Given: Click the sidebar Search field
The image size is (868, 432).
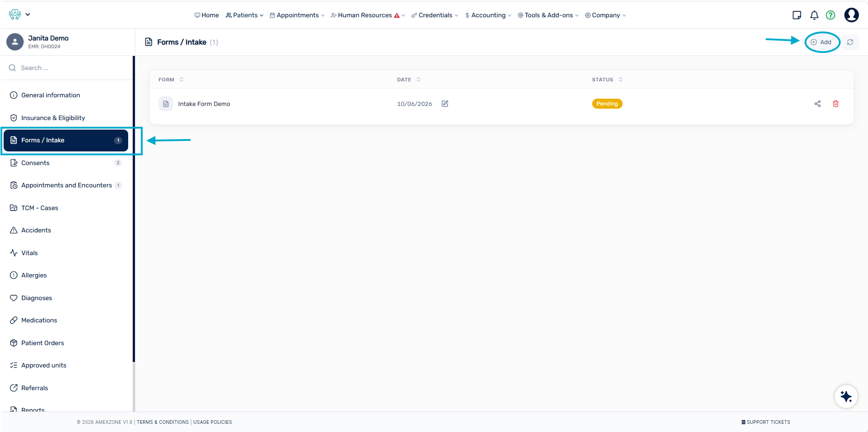Looking at the screenshot, I should (x=67, y=68).
